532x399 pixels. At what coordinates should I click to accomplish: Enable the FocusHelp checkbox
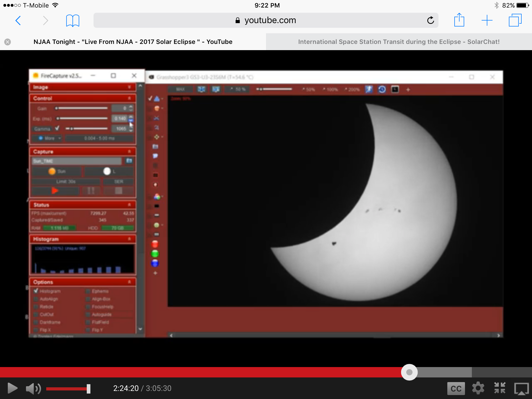(88, 307)
